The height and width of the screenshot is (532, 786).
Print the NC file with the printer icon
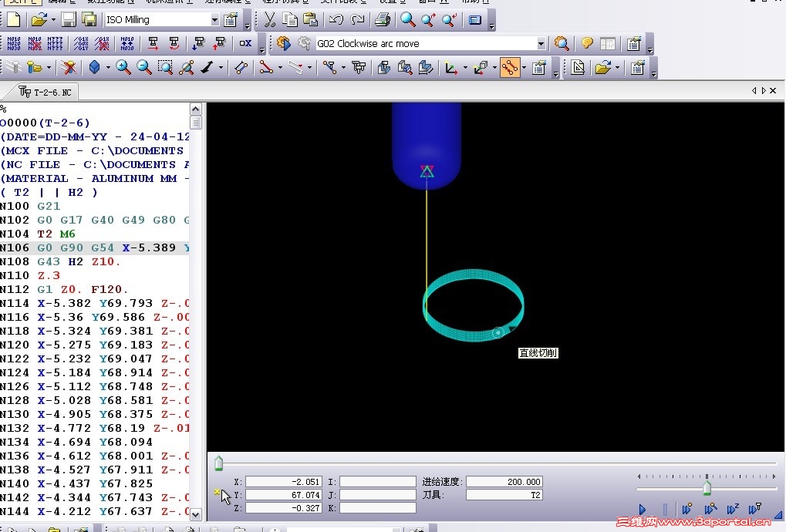click(x=383, y=19)
